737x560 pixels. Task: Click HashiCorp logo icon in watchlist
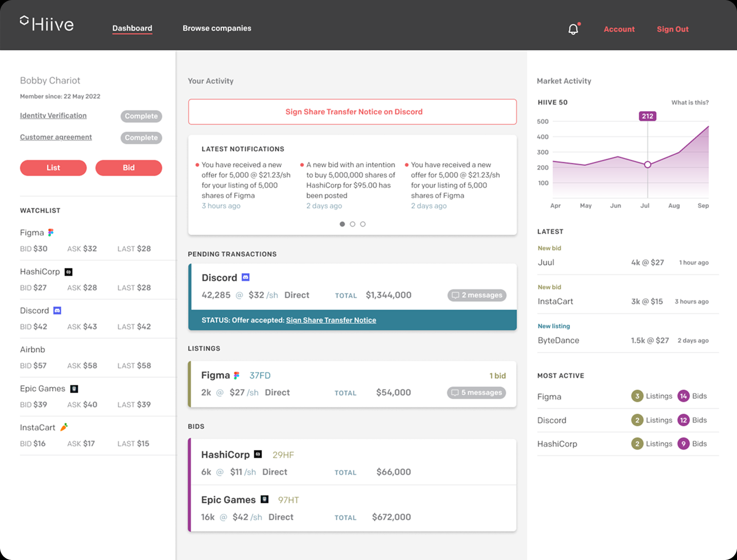[68, 272]
